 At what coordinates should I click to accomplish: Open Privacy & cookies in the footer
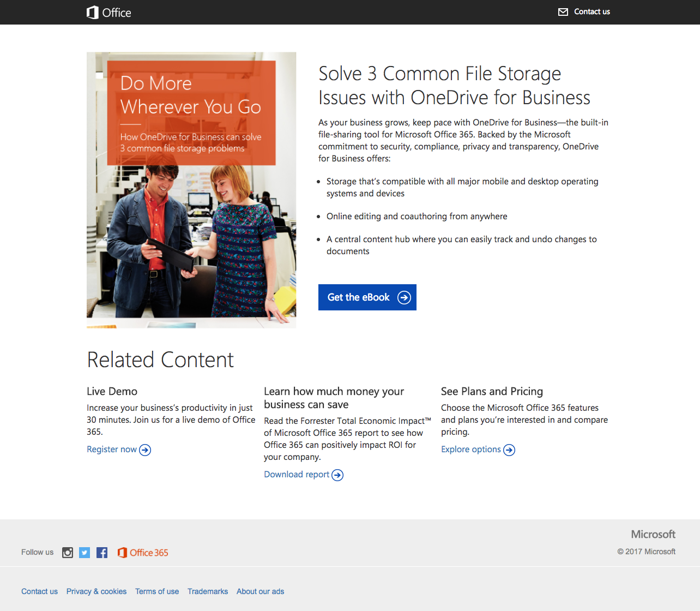pos(96,591)
